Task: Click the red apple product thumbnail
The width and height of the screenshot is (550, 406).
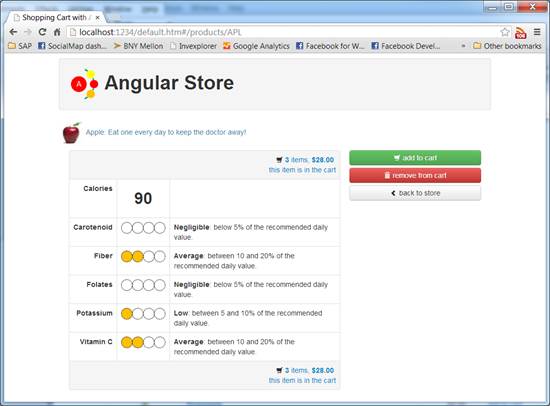Action: (72, 133)
